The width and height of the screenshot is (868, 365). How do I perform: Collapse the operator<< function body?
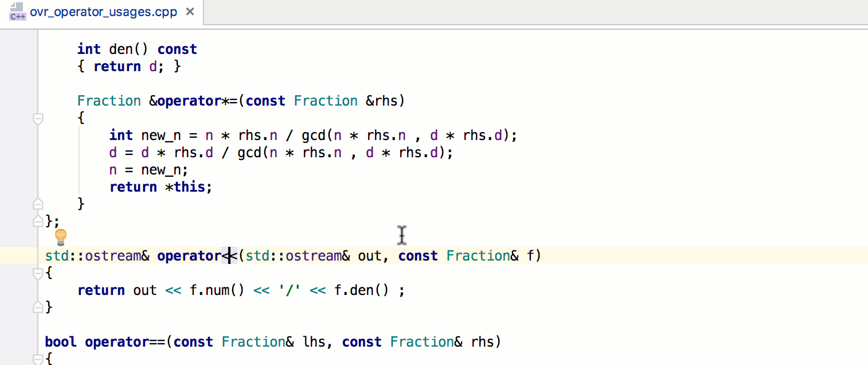pos(38,273)
